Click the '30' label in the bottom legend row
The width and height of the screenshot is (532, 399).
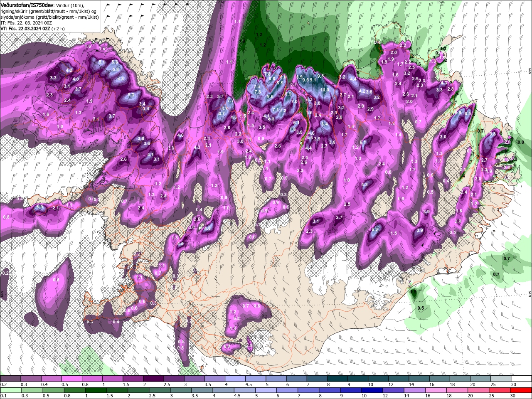512,396
